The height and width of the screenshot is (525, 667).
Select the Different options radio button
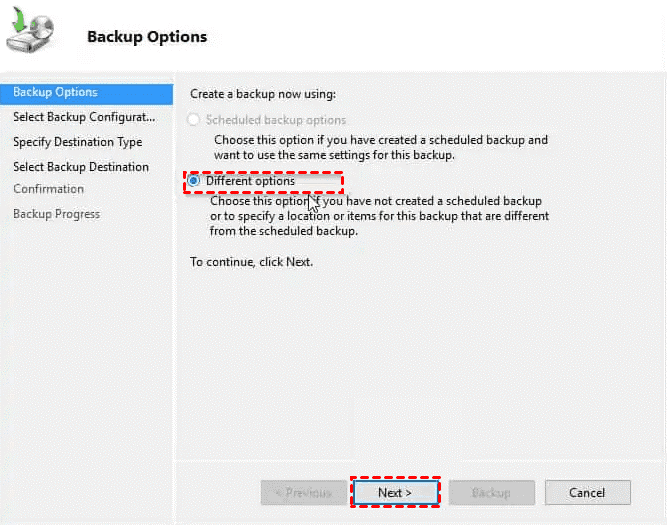point(194,181)
